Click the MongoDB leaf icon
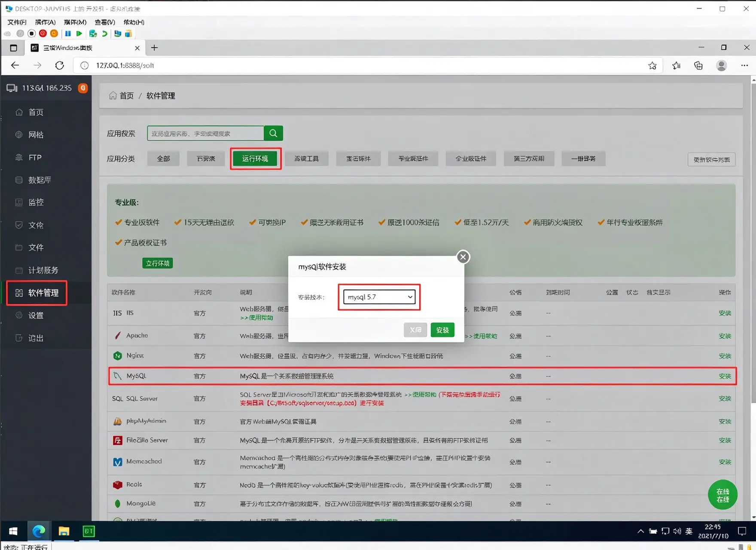 (x=117, y=504)
